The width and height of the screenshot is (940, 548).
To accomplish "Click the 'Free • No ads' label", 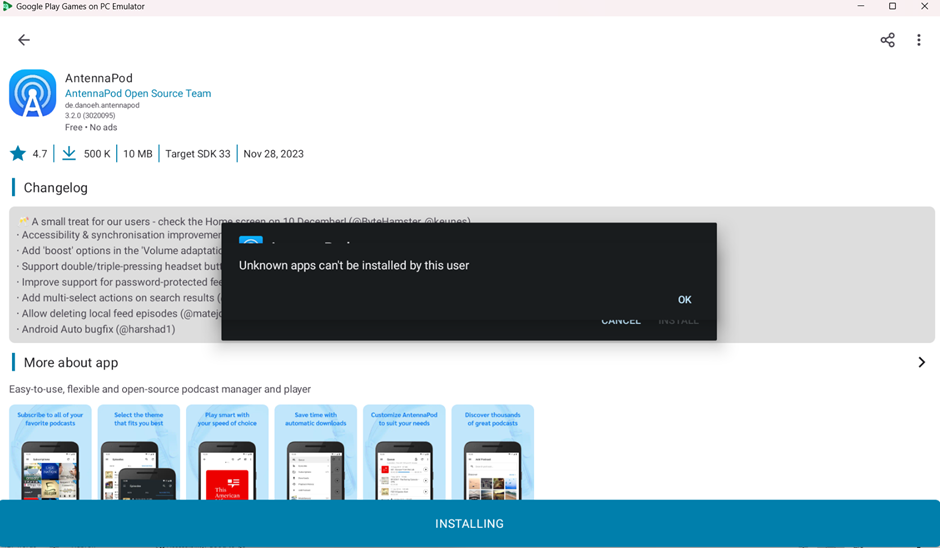I will tap(91, 127).
